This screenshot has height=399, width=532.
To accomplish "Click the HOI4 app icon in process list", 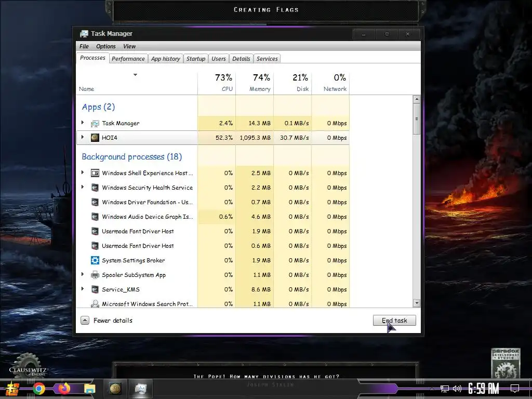I will 95,137.
